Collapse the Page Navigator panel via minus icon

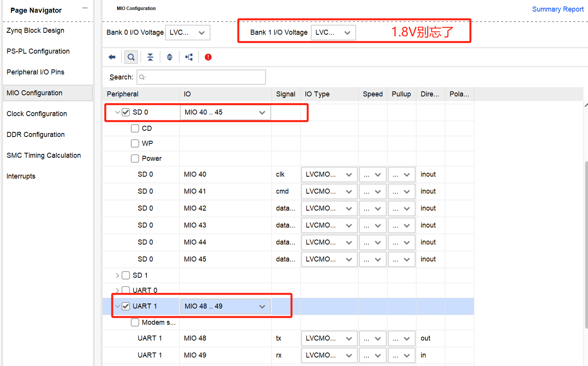[85, 7]
